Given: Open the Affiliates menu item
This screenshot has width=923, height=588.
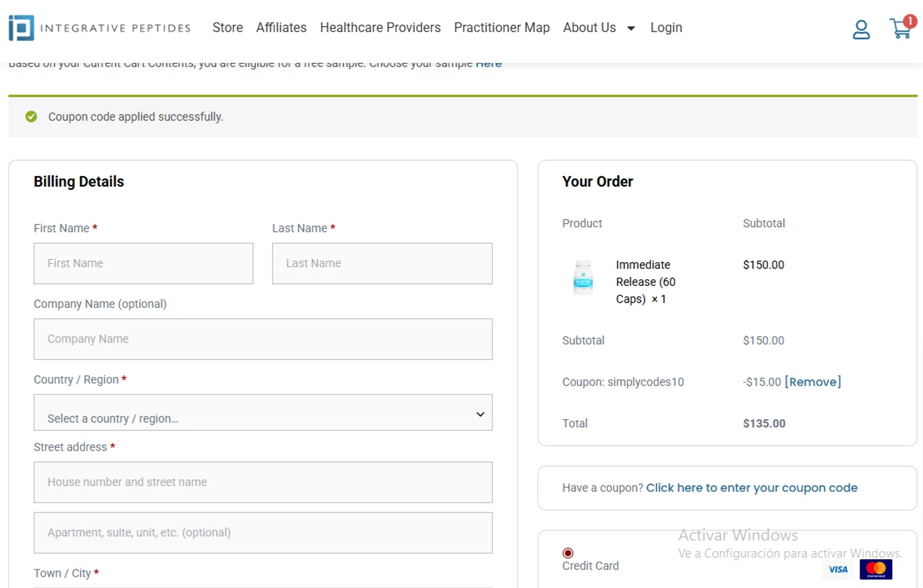Looking at the screenshot, I should (281, 28).
